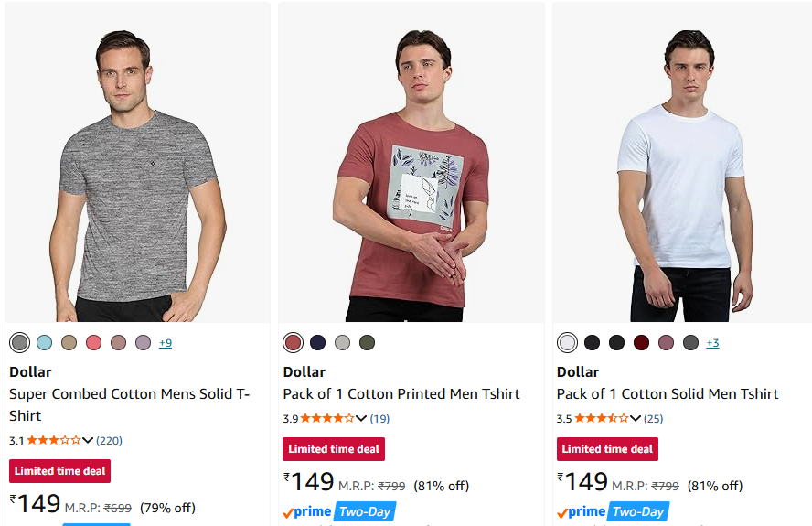Open Super Combed Cotton Mens Solid T-Shirt title

(x=130, y=404)
